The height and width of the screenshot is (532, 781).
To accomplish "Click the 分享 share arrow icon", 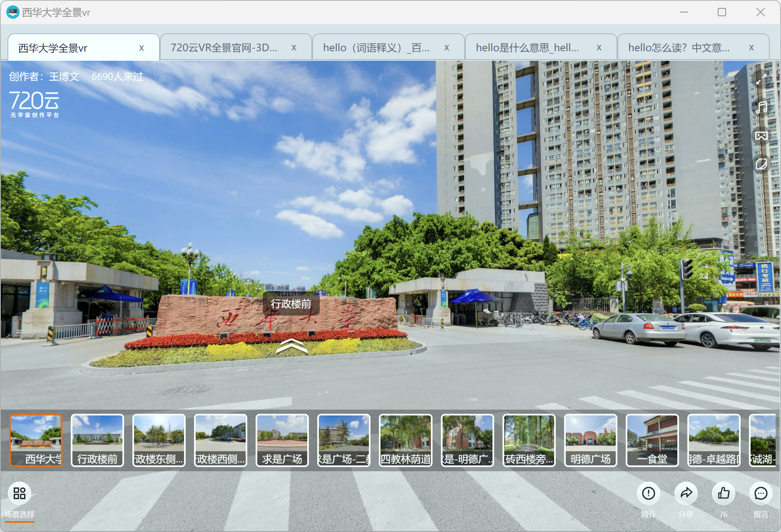I will click(686, 493).
